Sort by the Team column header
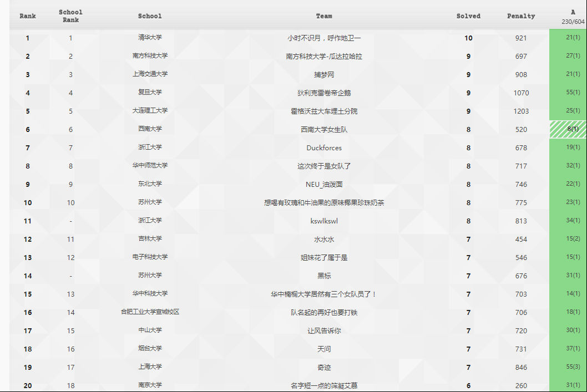The image size is (587, 392). click(x=324, y=16)
